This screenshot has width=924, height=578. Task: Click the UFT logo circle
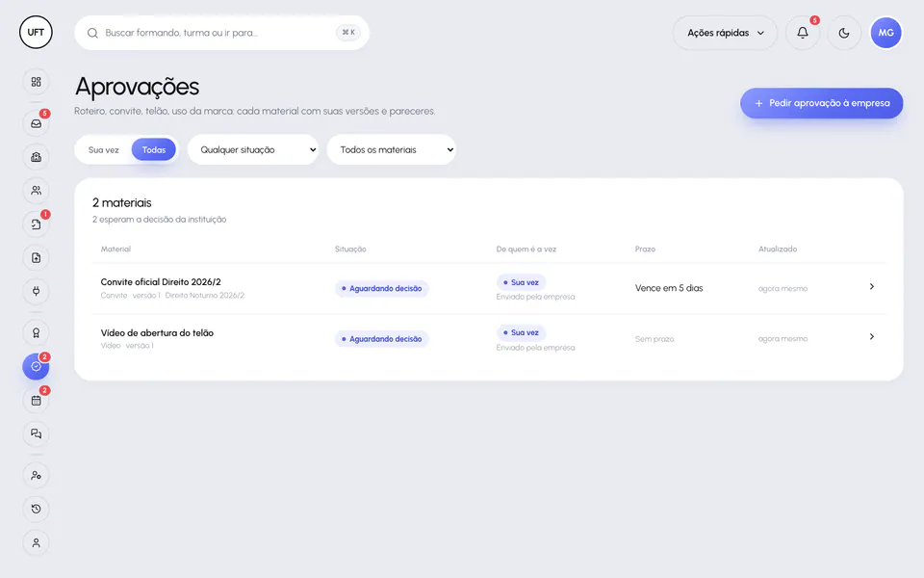click(36, 33)
